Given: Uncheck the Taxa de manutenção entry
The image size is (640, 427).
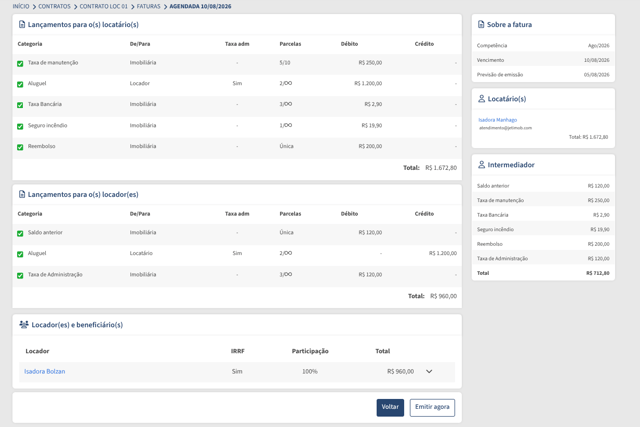Looking at the screenshot, I should (x=20, y=63).
